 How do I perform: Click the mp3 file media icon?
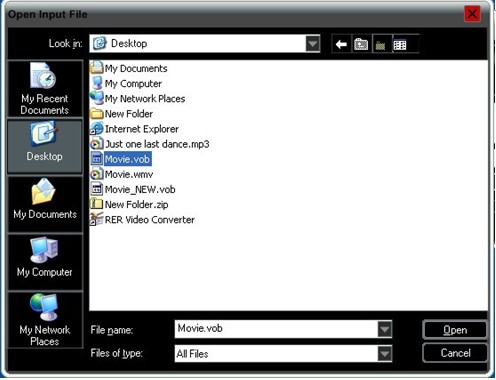(97, 144)
